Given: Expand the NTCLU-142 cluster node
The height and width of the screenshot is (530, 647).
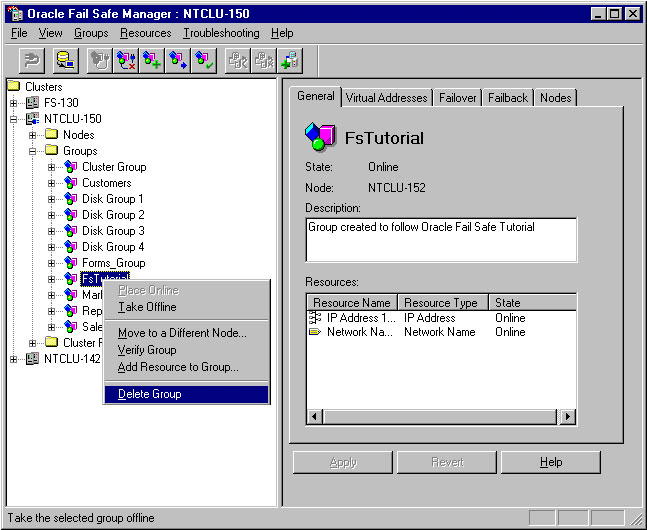Looking at the screenshot, I should click(14, 359).
